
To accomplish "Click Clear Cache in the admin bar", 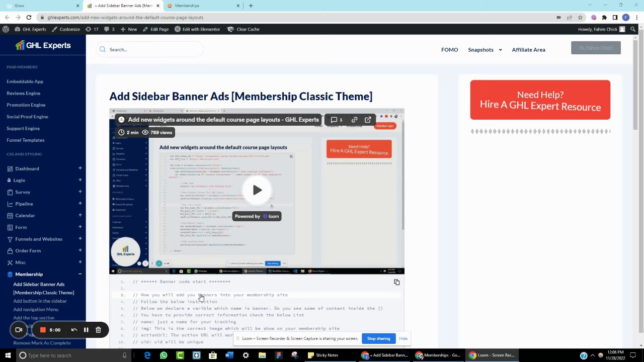I will [x=244, y=29].
